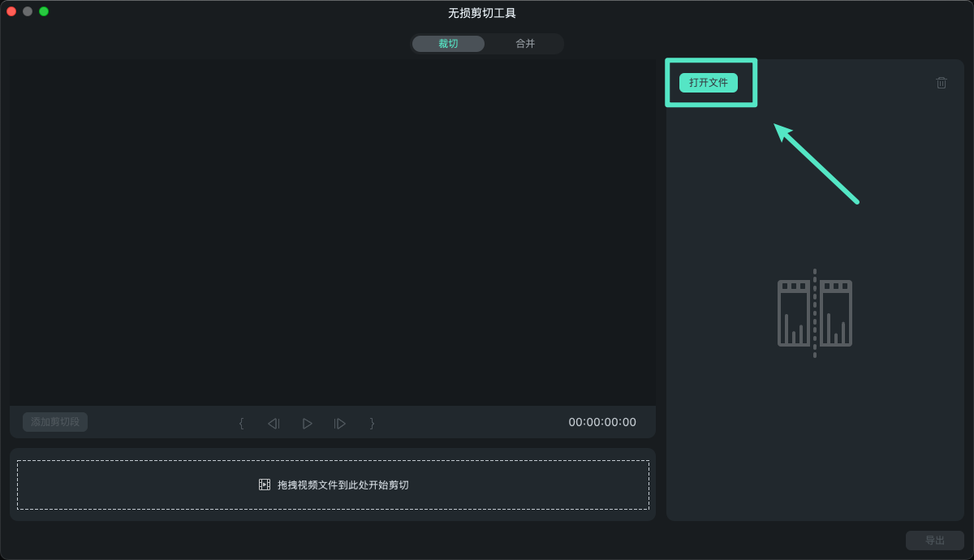Click the film strip icon in the drop zone
This screenshot has height=560, width=974.
point(263,484)
